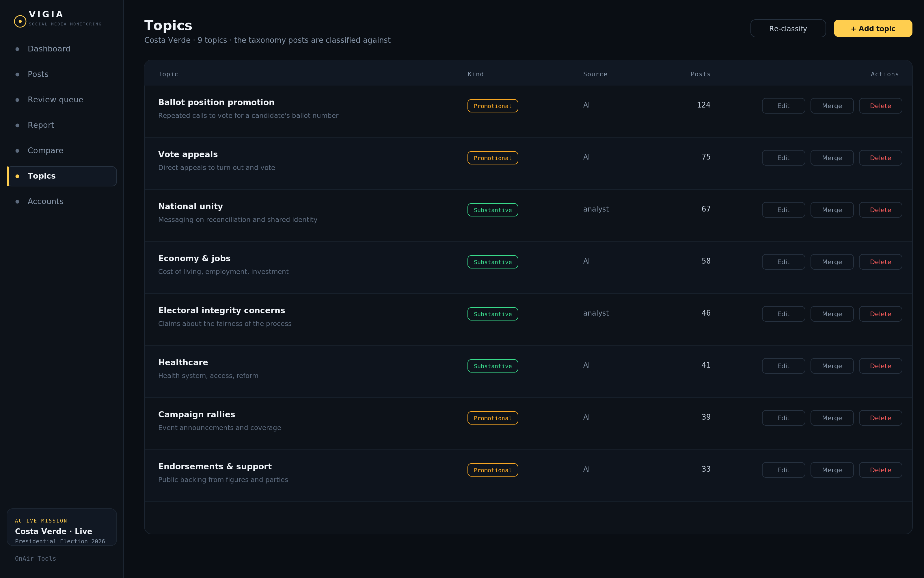Click Promotional badge on Vote appeals row
The width and height of the screenshot is (924, 578).
click(493, 158)
